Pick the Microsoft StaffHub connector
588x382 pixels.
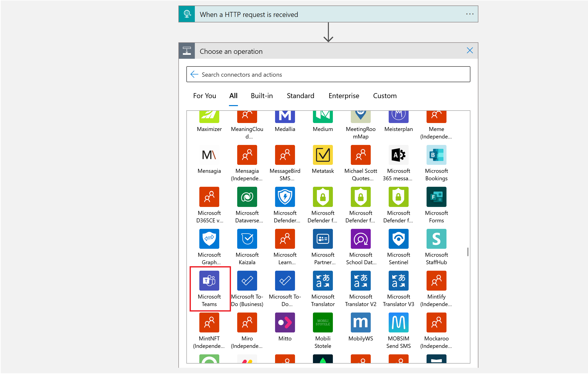tap(436, 239)
